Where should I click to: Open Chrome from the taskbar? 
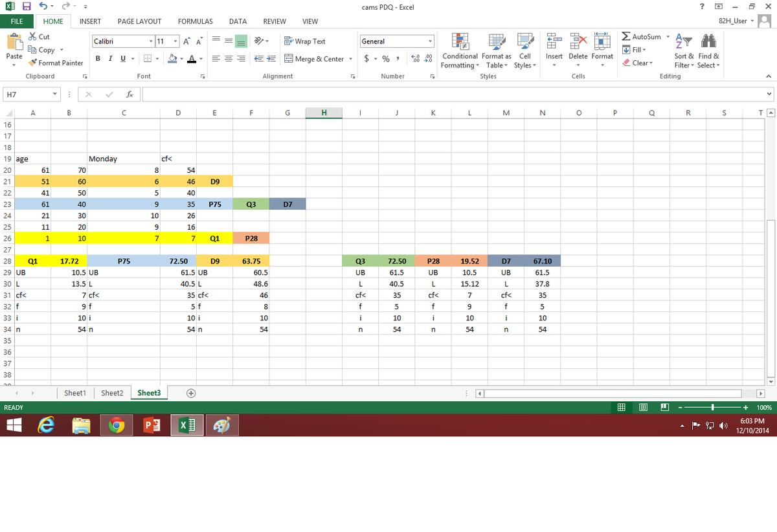[x=117, y=425]
